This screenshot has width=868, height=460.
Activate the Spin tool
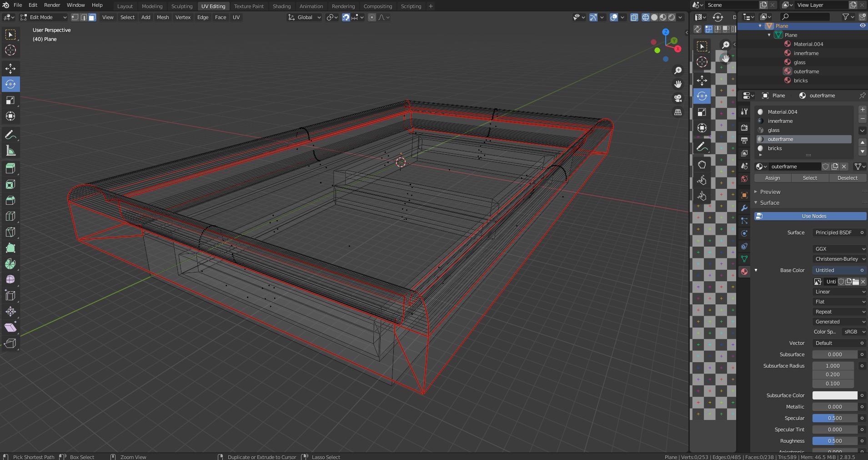click(x=10, y=264)
